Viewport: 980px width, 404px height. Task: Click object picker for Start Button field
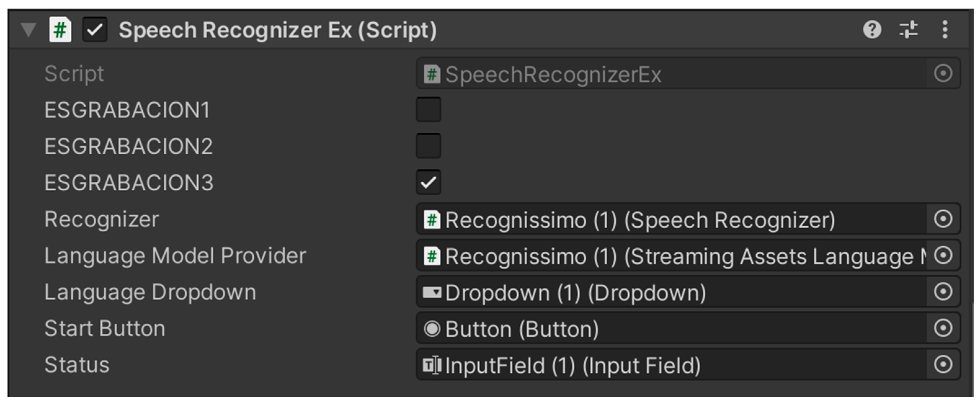(x=943, y=328)
